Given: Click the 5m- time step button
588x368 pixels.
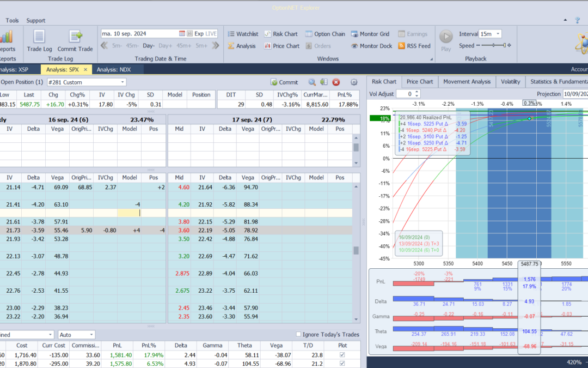Looking at the screenshot, I should (117, 46).
